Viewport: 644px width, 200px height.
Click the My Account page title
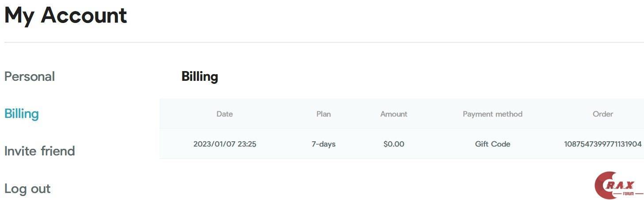pos(65,15)
